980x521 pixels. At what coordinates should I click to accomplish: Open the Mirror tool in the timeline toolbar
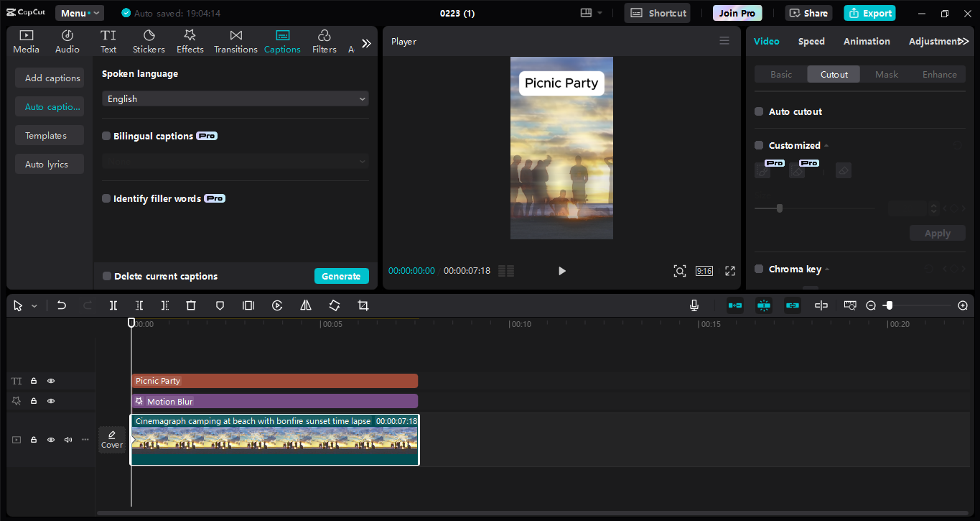tap(305, 305)
